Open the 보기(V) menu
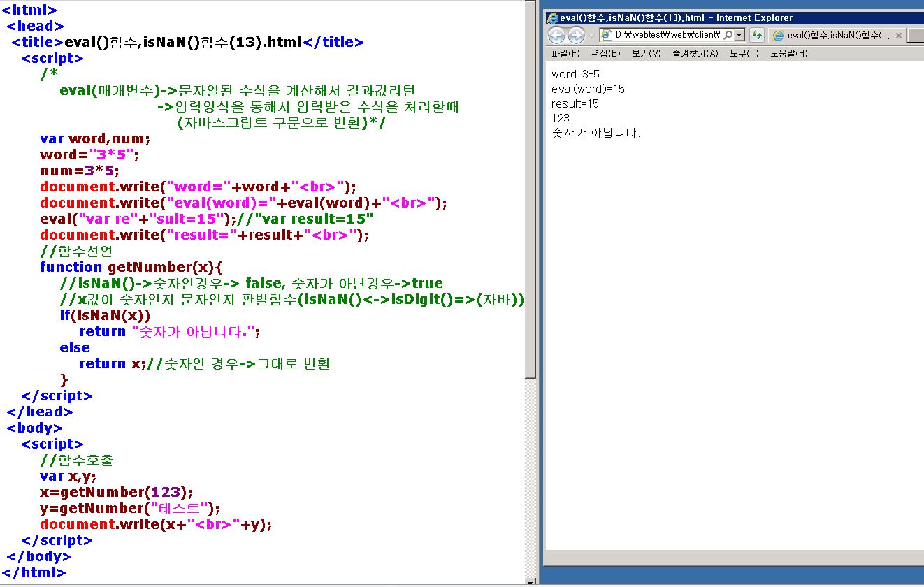Image resolution: width=924 pixels, height=587 pixels. pos(646,53)
